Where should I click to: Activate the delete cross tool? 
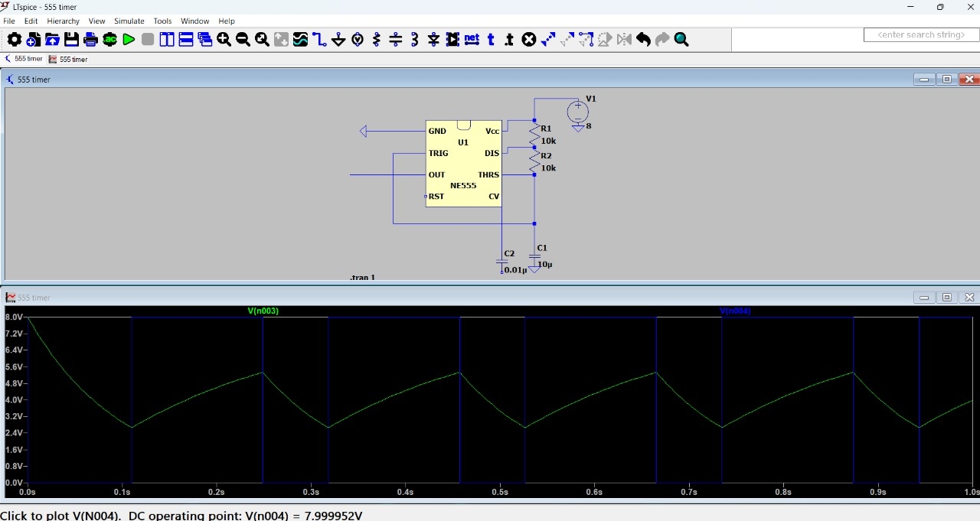pos(529,40)
